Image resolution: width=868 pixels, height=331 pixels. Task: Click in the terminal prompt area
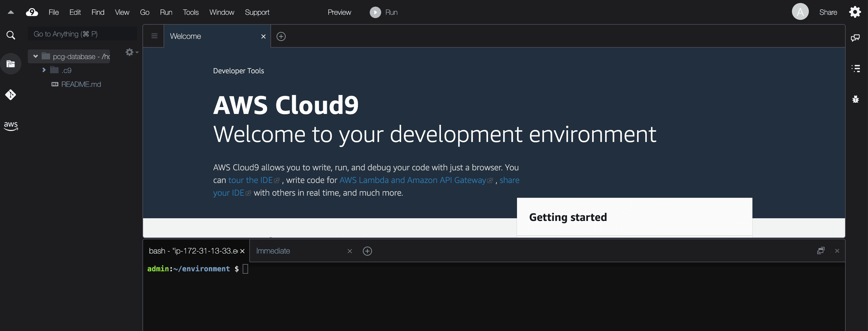click(x=494, y=296)
